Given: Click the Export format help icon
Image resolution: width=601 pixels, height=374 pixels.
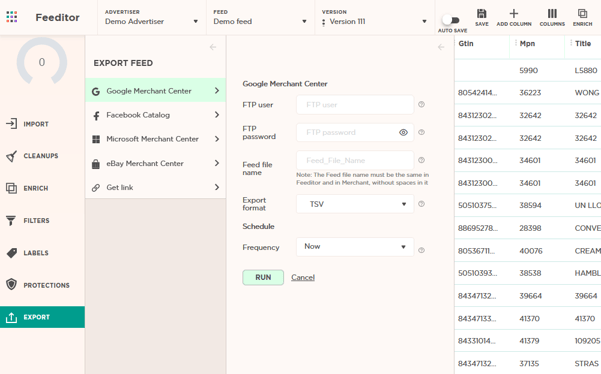Looking at the screenshot, I should click(x=421, y=204).
